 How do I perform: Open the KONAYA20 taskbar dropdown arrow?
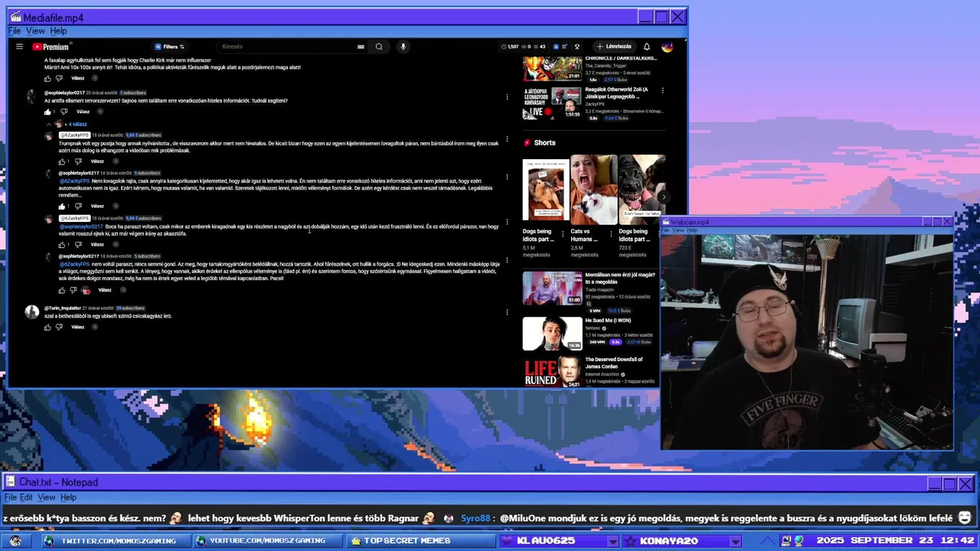(735, 541)
